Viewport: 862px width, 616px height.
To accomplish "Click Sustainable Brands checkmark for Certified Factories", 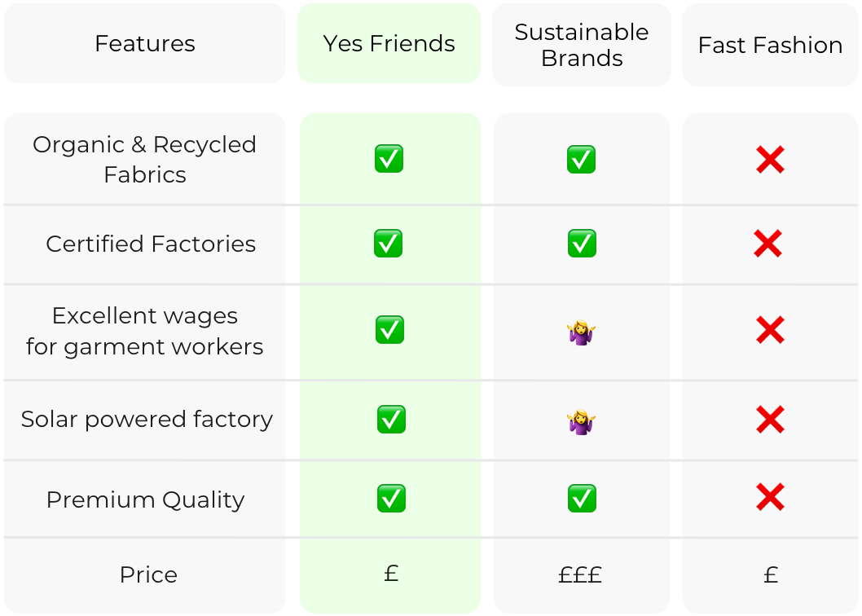I will pyautogui.click(x=582, y=243).
